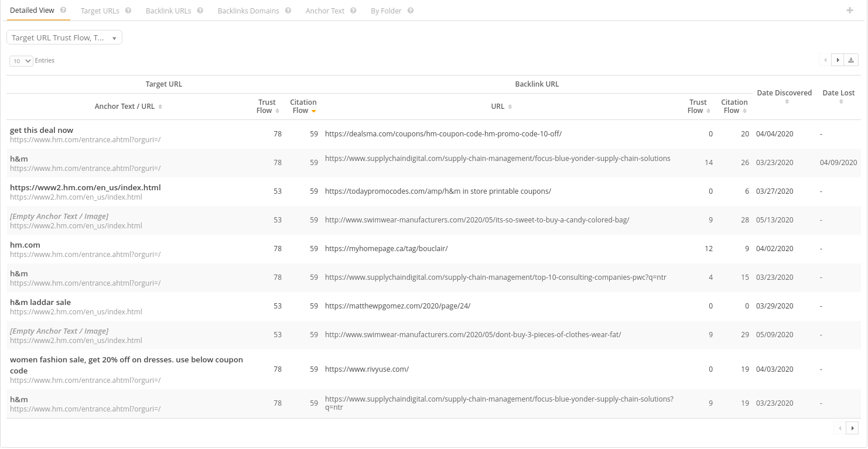Click help icon next to By Folder
Image resolution: width=868 pixels, height=449 pixels.
click(x=411, y=11)
